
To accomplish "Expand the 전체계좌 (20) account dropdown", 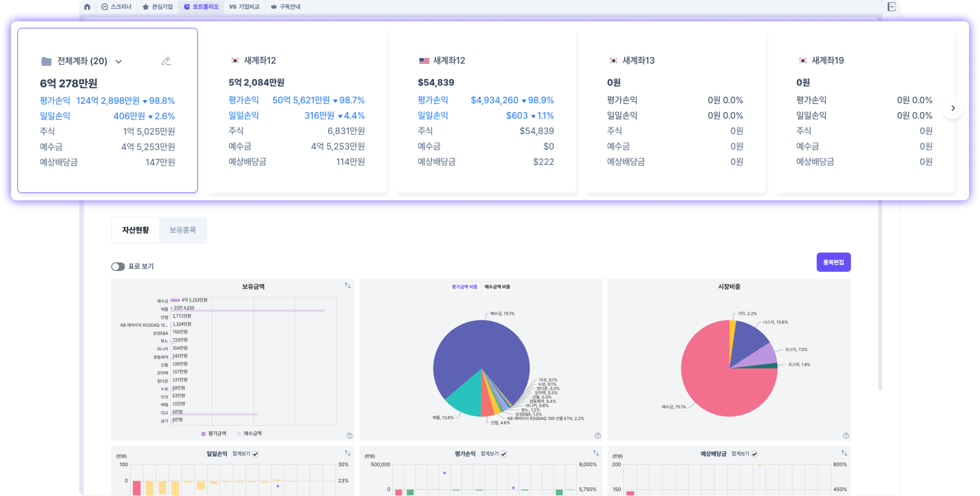I will (x=118, y=62).
